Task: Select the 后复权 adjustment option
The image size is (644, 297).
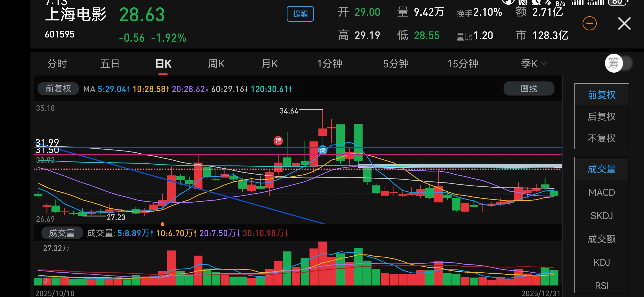Action: click(x=601, y=117)
